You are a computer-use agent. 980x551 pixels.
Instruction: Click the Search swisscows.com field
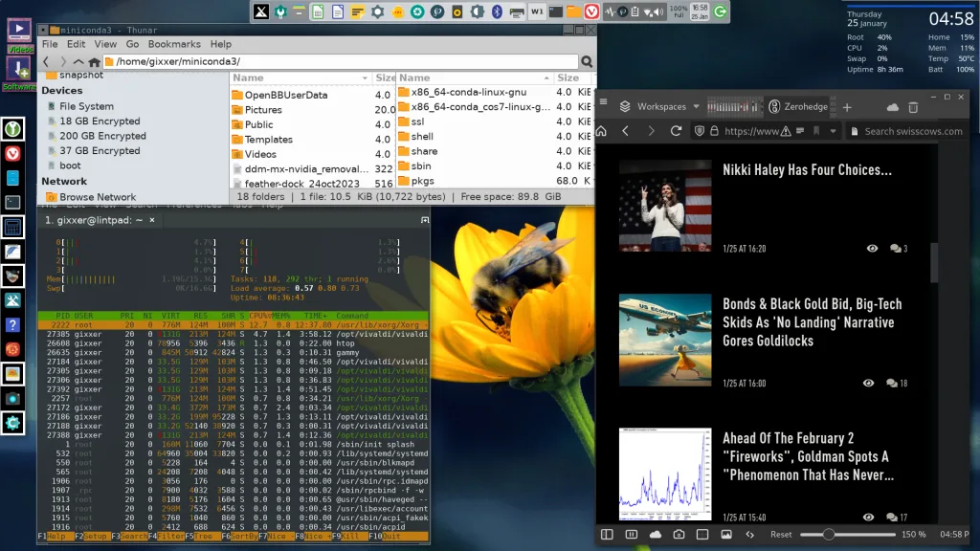(x=915, y=131)
